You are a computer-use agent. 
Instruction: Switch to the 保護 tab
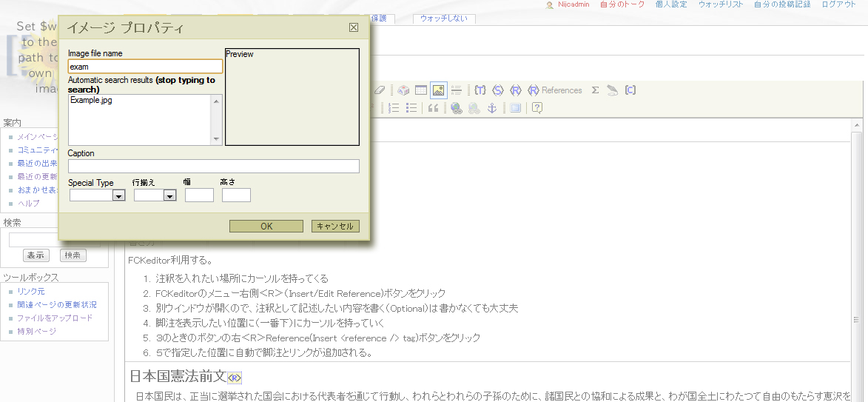(x=380, y=19)
